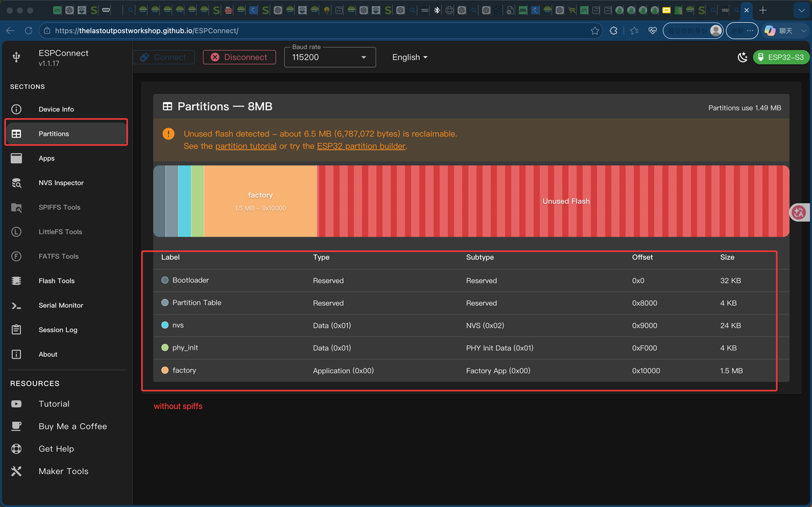
Task: Click the Buy Me a Coffee cup icon
Action: coord(16,426)
